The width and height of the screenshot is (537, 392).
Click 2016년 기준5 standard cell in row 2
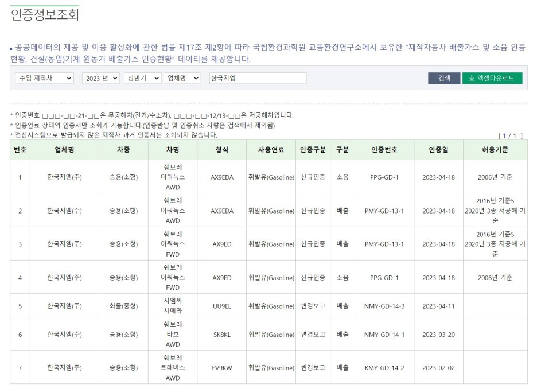click(495, 211)
